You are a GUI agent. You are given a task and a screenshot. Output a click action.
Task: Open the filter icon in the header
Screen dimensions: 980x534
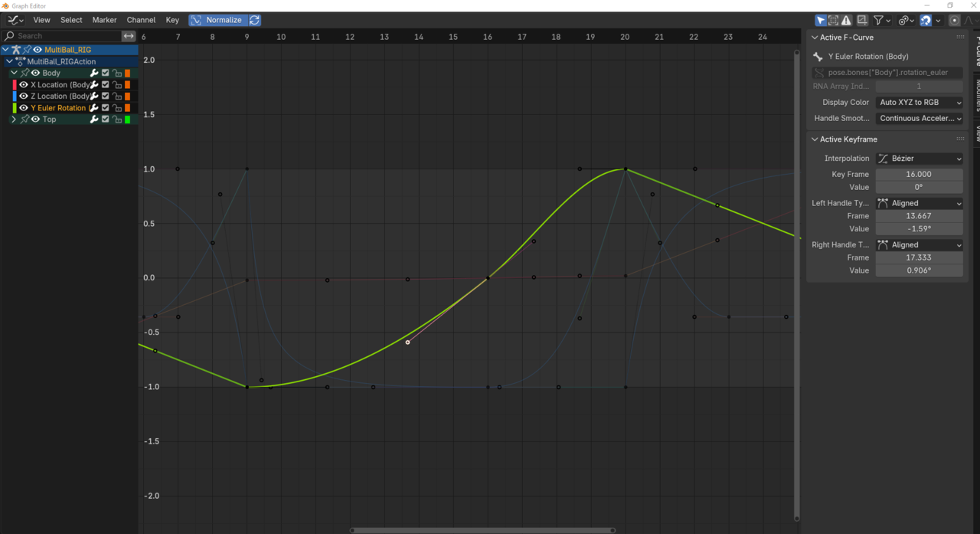point(880,20)
